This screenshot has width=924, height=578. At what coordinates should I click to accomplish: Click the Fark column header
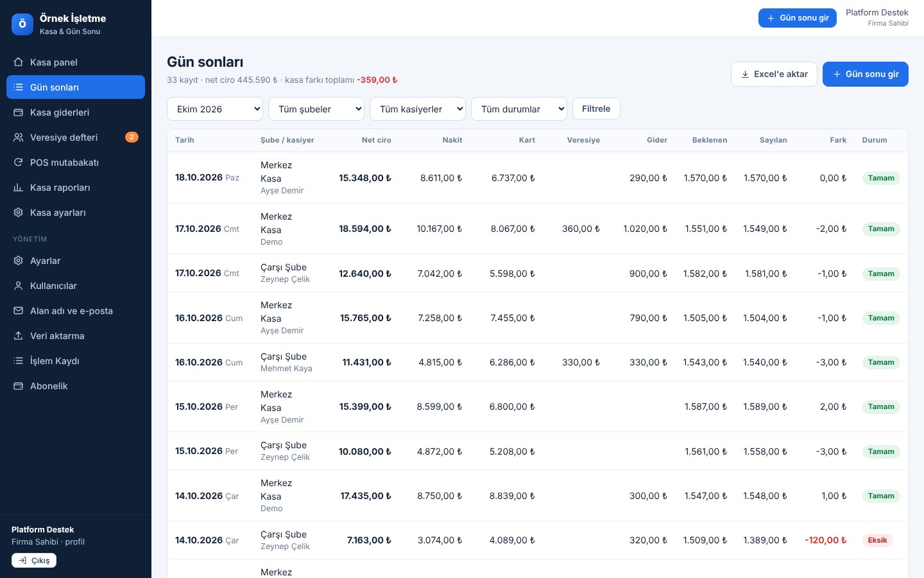pyautogui.click(x=838, y=140)
